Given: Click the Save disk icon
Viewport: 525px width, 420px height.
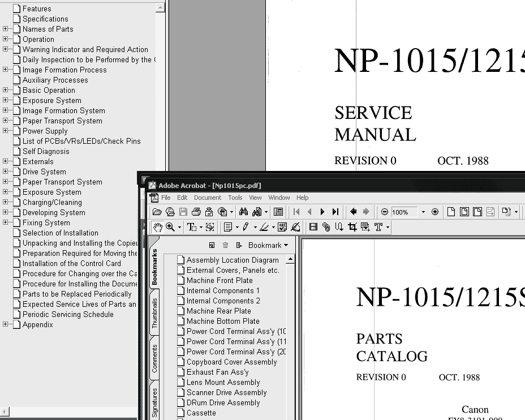Looking at the screenshot, I should 183,212.
